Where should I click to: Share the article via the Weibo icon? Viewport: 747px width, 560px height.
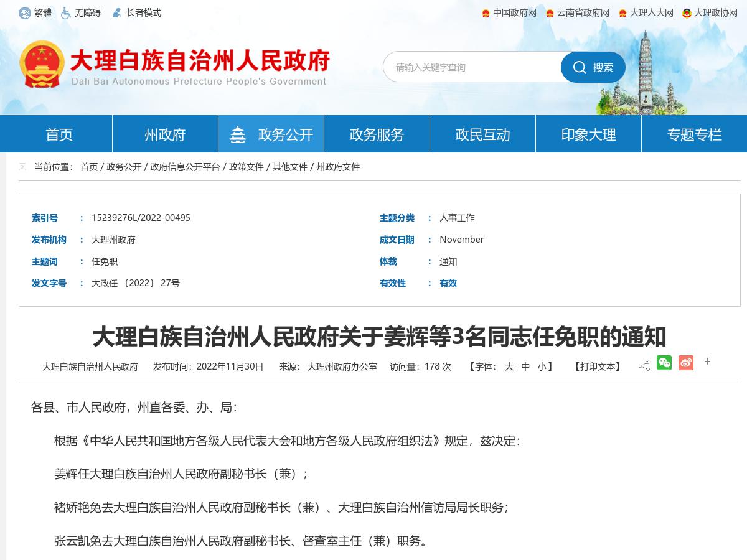point(686,363)
